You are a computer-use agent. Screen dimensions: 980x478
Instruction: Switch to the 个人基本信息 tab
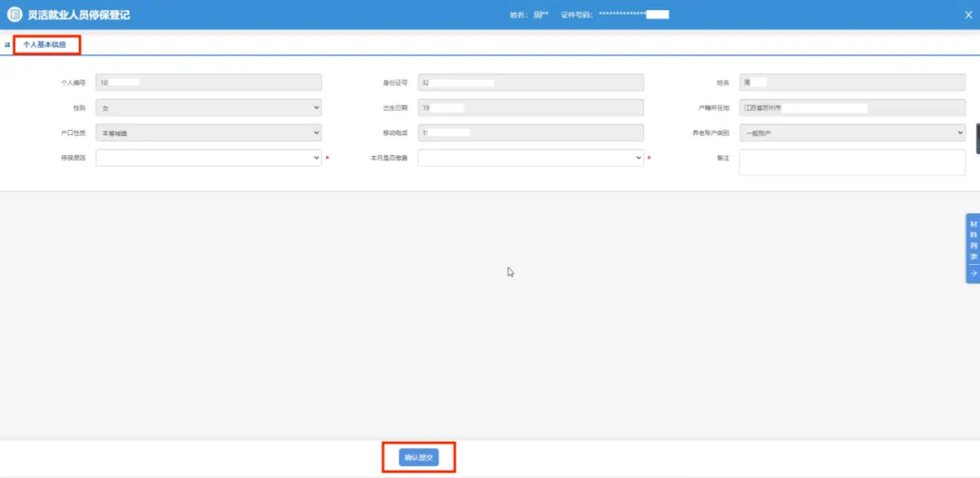44,44
